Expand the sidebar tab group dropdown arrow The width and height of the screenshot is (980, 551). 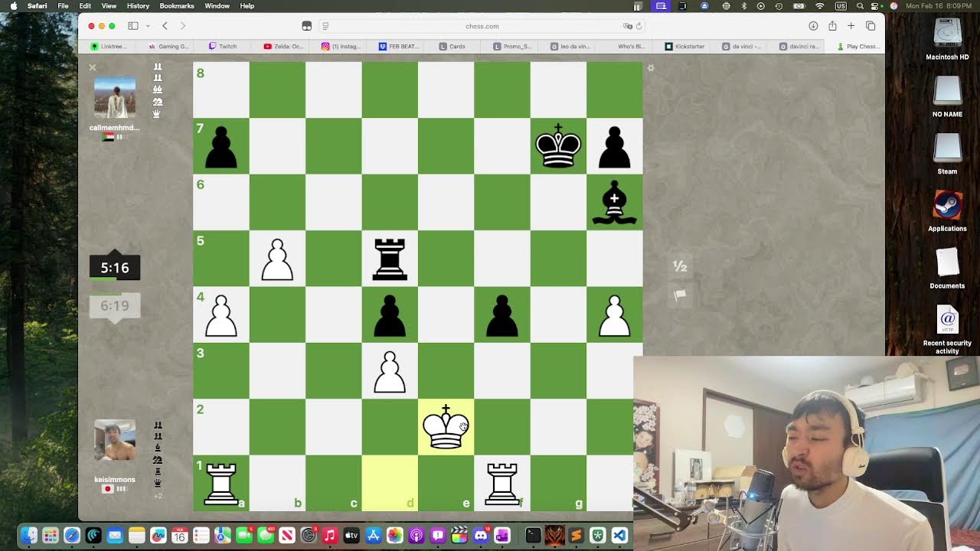coord(147,26)
